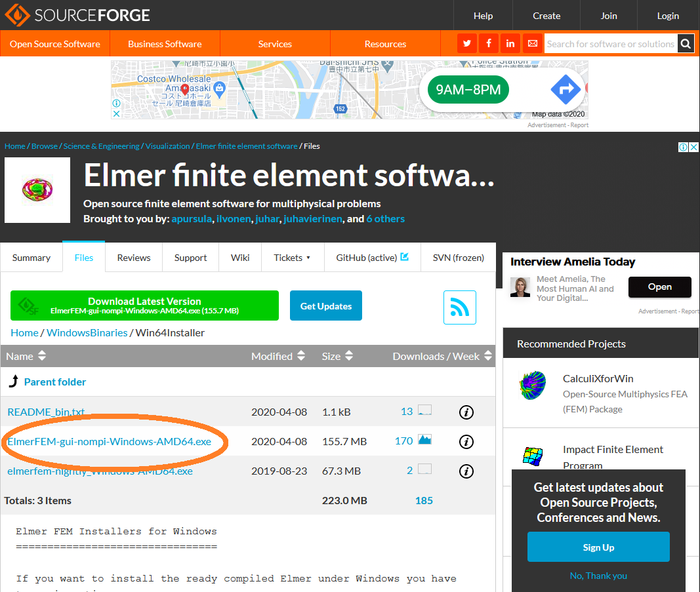Open contributor apursula profile
The image size is (700, 592).
[192, 218]
